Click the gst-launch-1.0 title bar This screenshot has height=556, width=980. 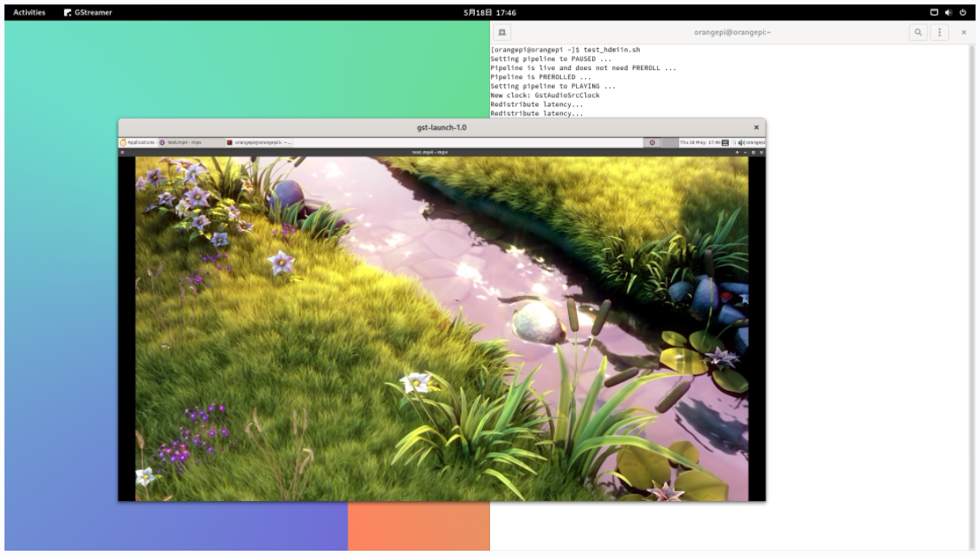(x=442, y=128)
